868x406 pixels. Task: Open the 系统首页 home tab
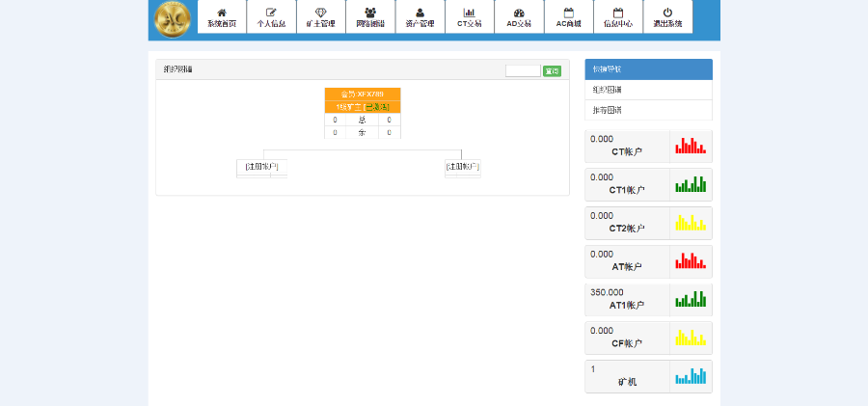tap(222, 17)
